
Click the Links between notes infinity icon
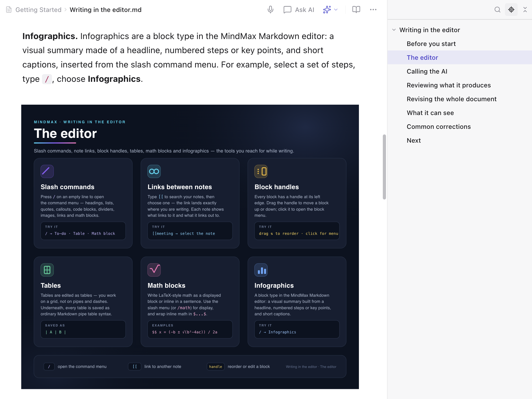pos(154,171)
